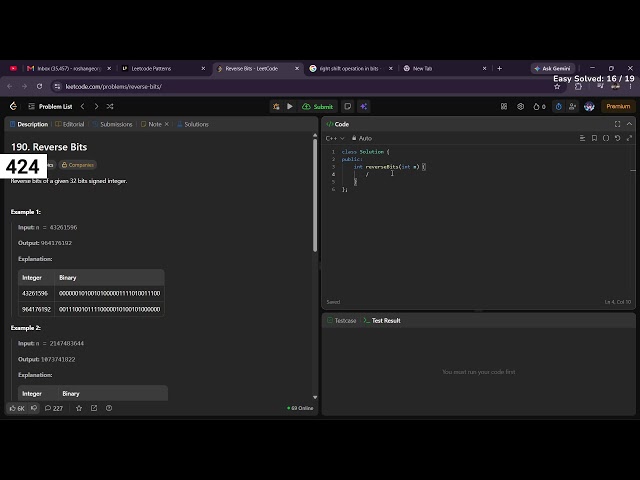640x480 pixels.
Task: Click the editor bookmark icon
Action: click(x=594, y=138)
